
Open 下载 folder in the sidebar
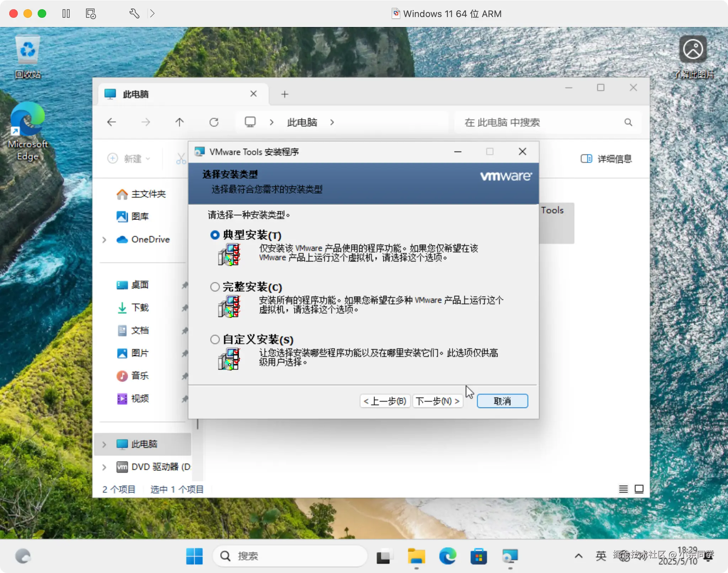140,307
